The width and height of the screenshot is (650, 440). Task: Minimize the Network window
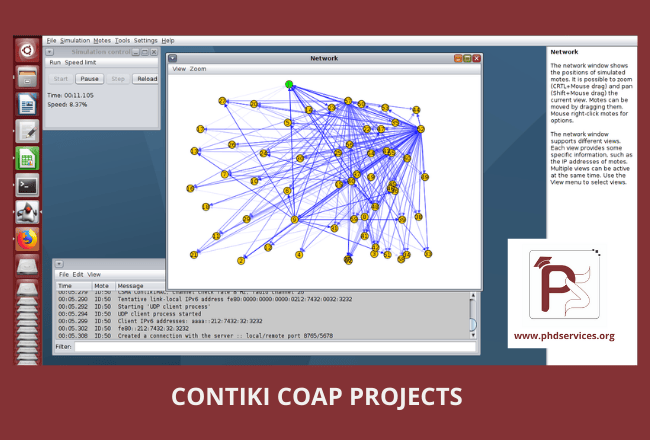[x=458, y=58]
